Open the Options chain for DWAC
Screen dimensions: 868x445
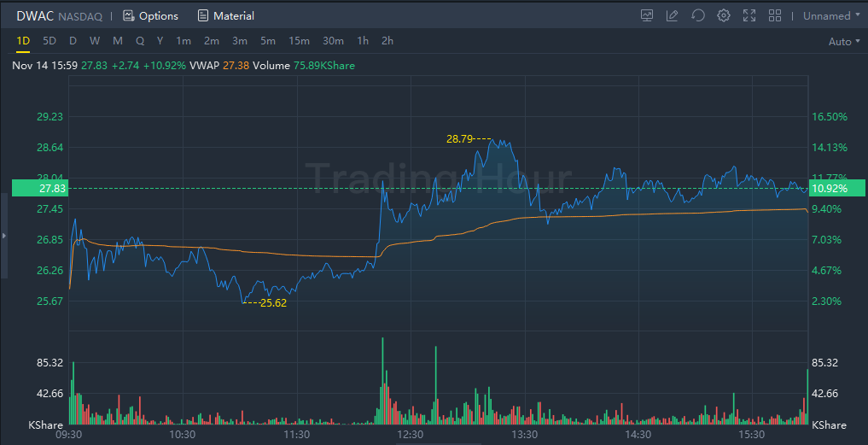(x=150, y=16)
